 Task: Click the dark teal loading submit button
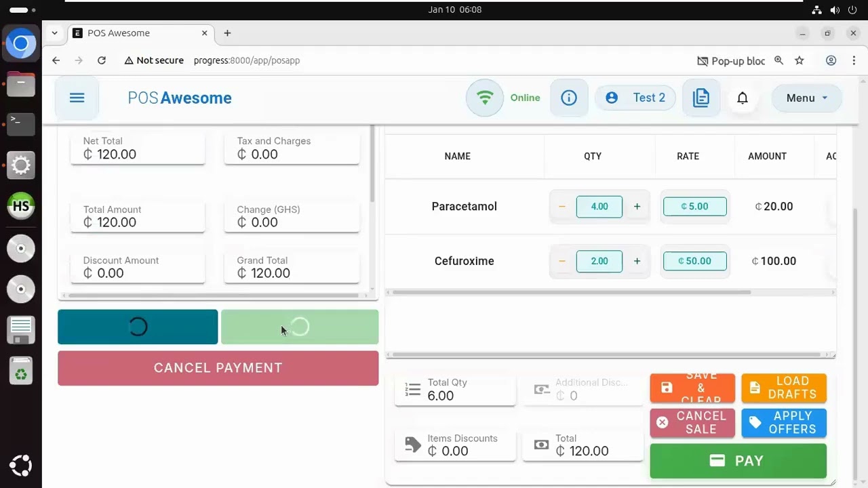click(x=138, y=327)
